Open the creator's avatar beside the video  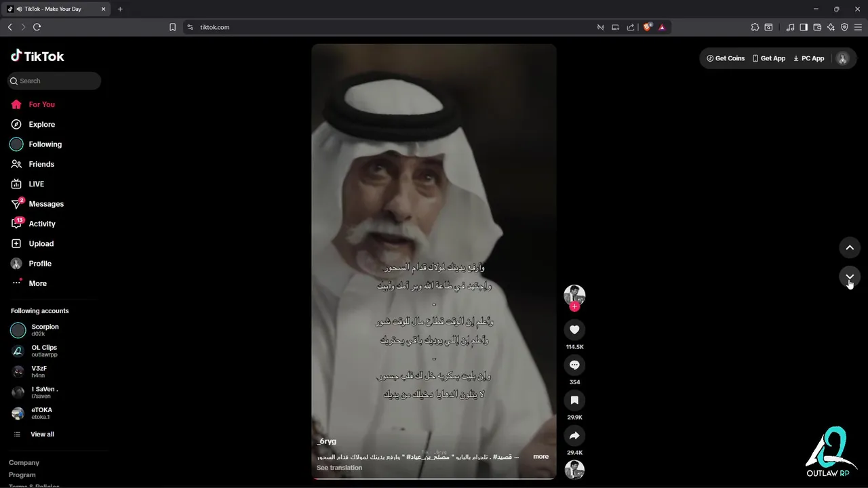point(574,295)
